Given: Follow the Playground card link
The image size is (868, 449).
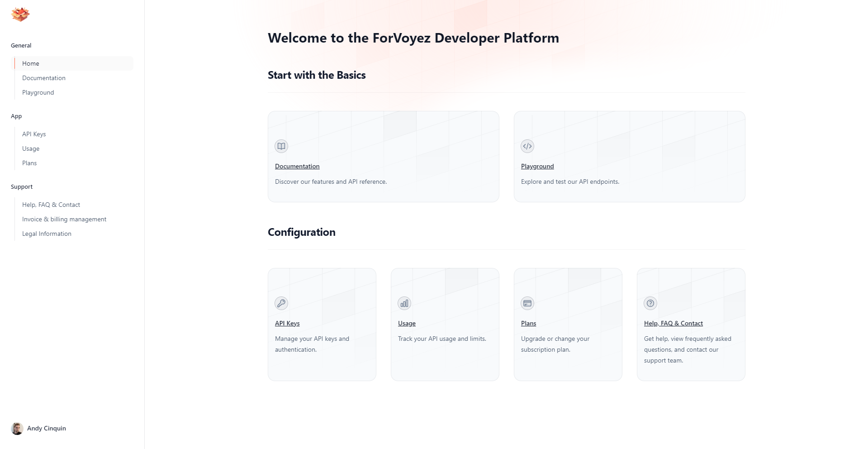Looking at the screenshot, I should point(537,166).
